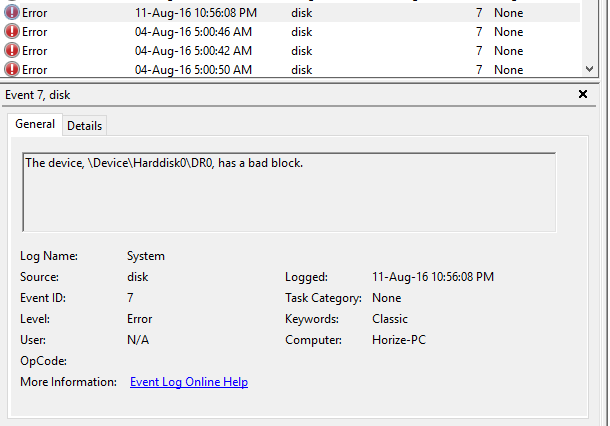Click error icon of 04-Aug-16 5:00:46 AM event
Screen dimensions: 610x426
[12, 32]
